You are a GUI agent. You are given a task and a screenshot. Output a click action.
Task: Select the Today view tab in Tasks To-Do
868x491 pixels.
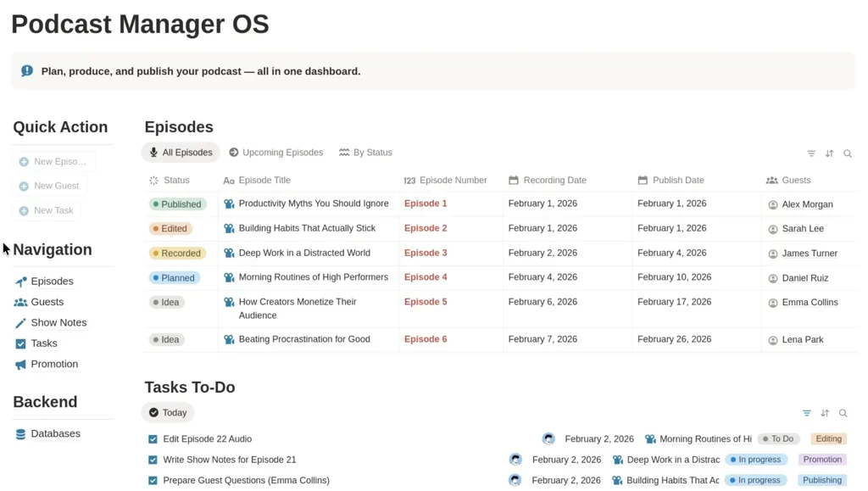click(x=168, y=412)
